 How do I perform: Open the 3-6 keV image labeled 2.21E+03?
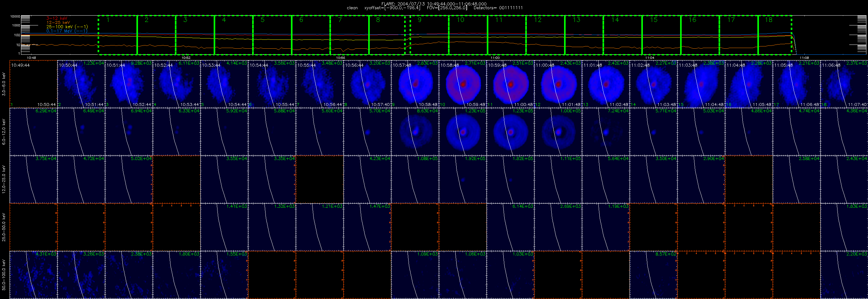pyautogui.click(x=796, y=84)
